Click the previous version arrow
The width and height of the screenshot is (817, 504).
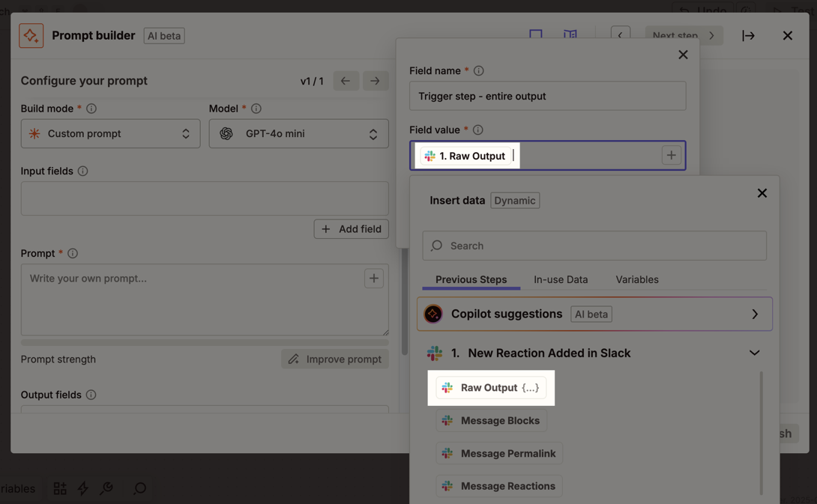pos(346,81)
